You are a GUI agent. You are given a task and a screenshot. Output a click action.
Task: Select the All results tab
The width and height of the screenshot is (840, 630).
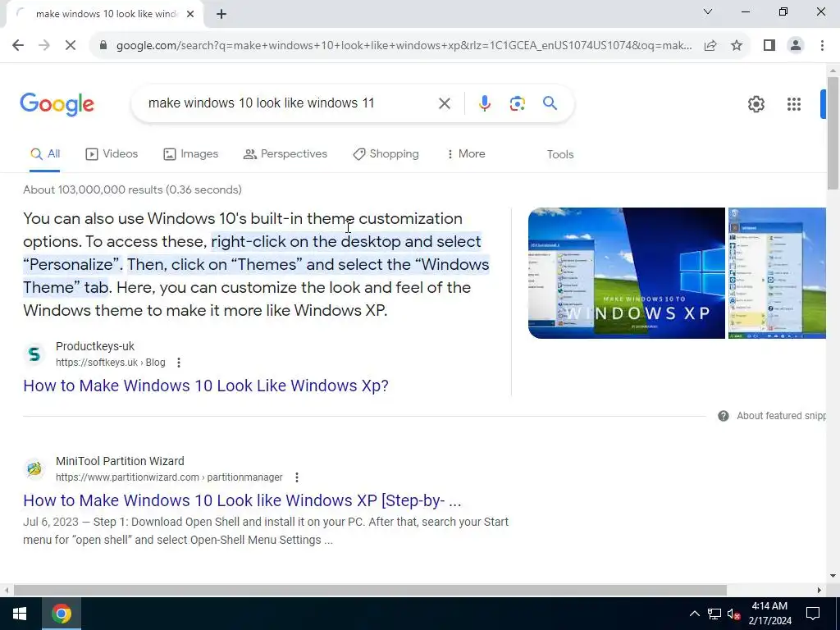pos(45,153)
